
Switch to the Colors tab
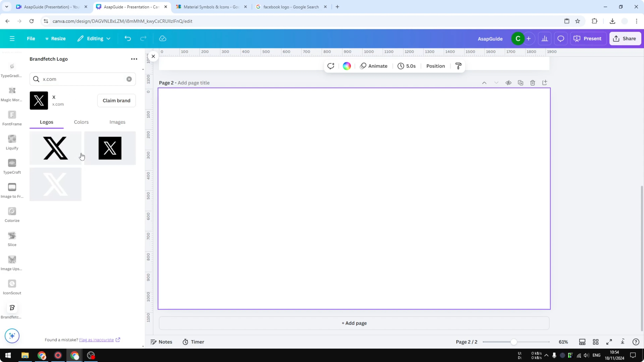point(81,122)
